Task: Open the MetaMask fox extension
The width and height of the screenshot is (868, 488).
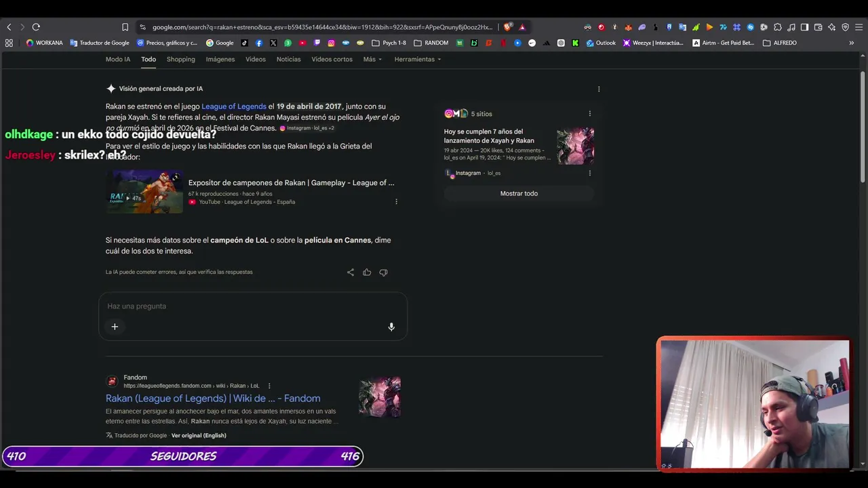Action: [628, 27]
